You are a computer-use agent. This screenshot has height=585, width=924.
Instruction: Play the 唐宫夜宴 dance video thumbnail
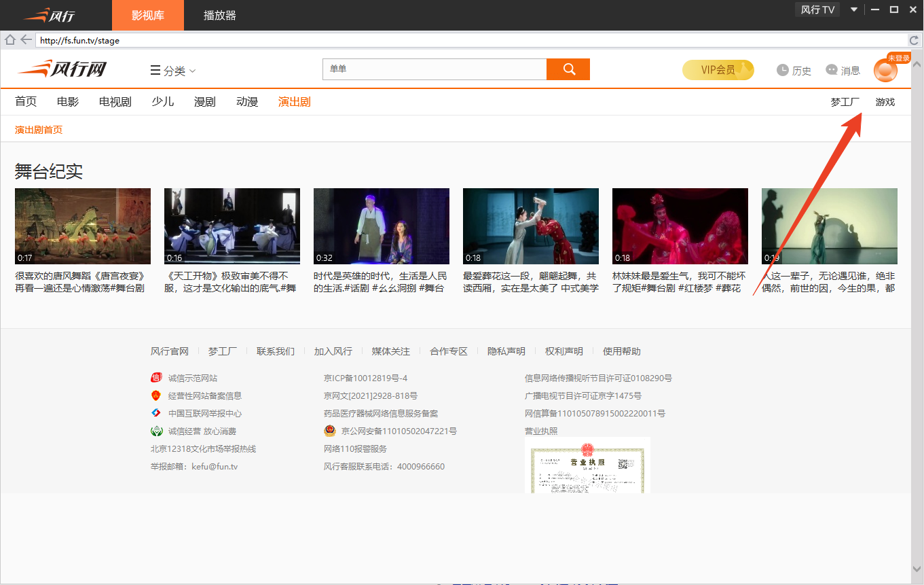click(83, 226)
